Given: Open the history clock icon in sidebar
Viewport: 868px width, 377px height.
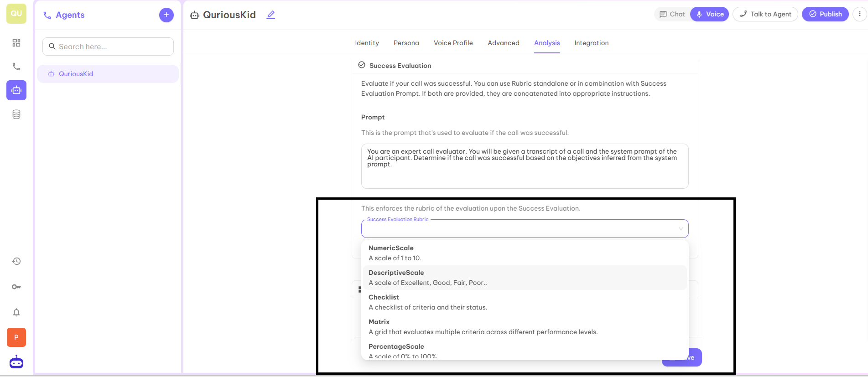Looking at the screenshot, I should coord(16,261).
